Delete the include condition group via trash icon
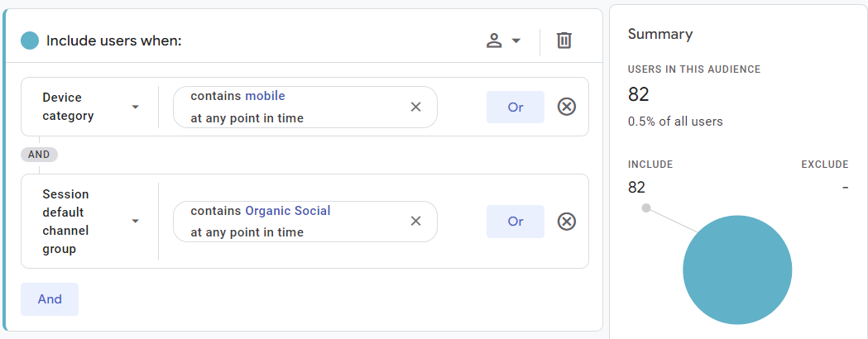Image resolution: width=868 pixels, height=339 pixels. tap(563, 41)
